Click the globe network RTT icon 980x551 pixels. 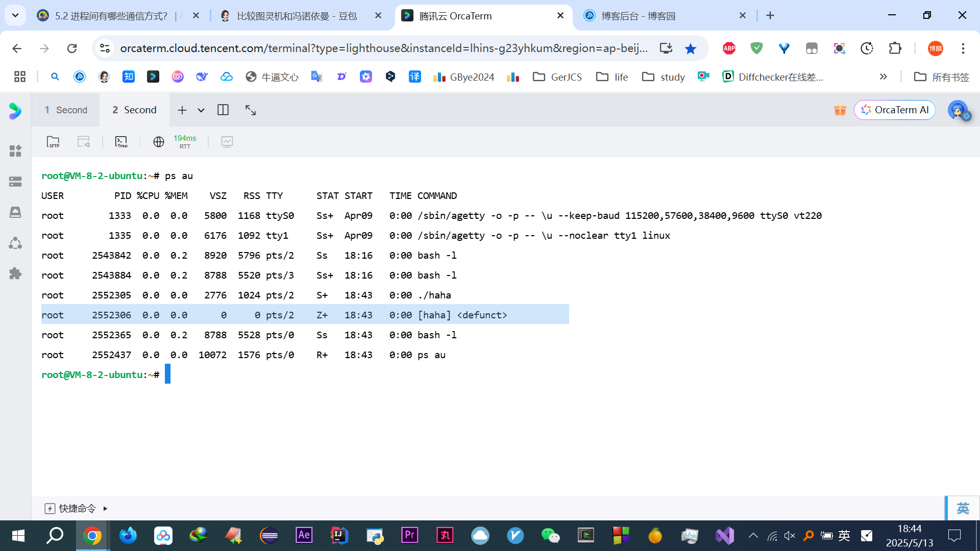[x=159, y=142]
